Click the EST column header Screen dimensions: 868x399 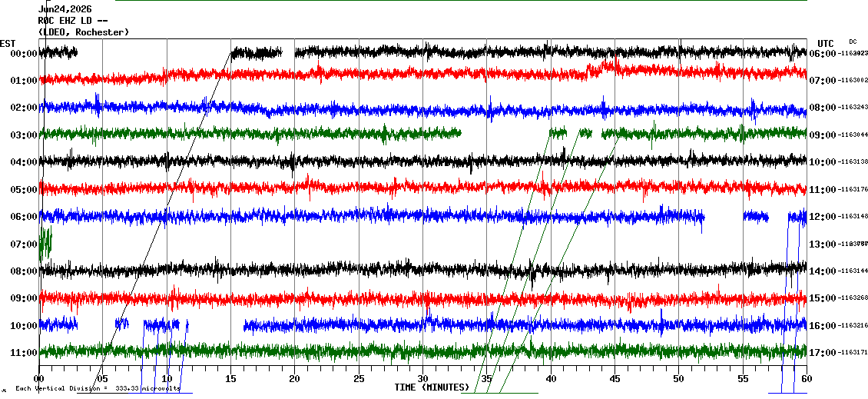coord(8,44)
